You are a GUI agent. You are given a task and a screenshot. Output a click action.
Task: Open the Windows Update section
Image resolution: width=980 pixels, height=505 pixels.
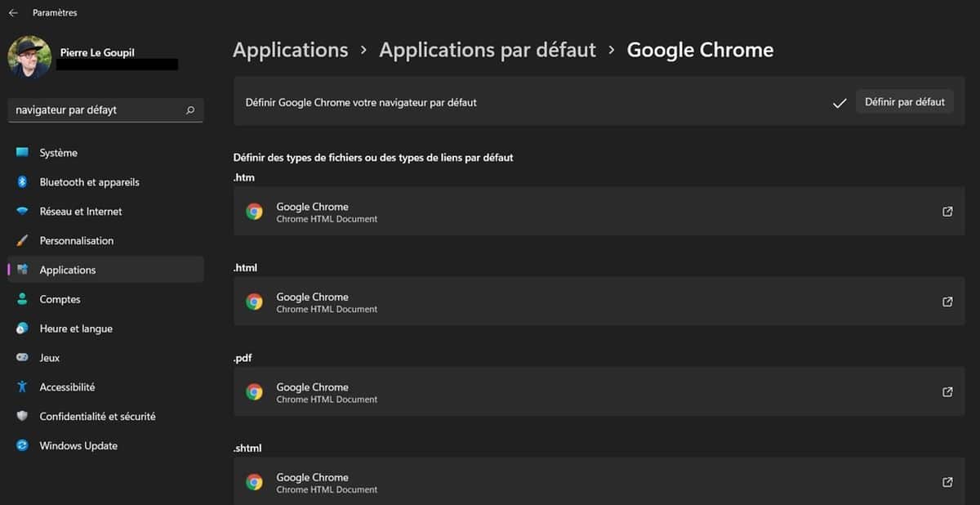(105, 445)
